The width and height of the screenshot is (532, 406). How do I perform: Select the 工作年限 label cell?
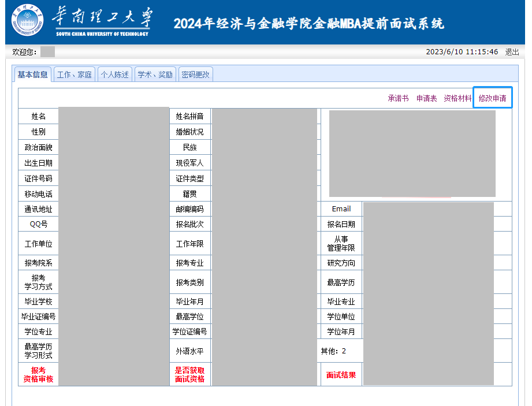189,244
